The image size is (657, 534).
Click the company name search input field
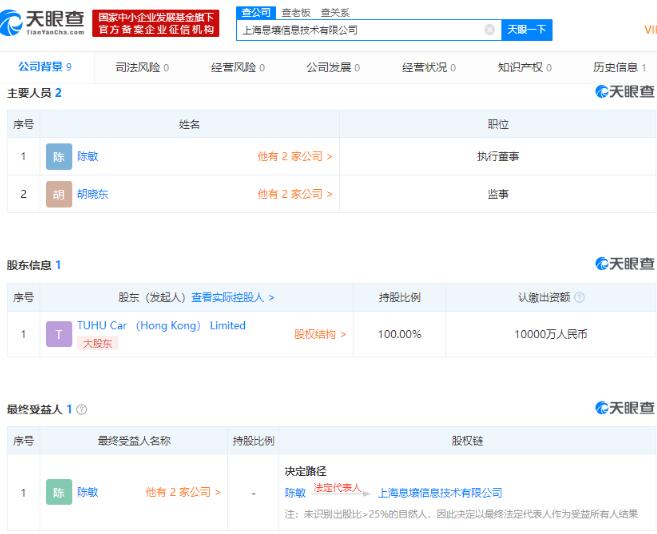pyautogui.click(x=360, y=30)
